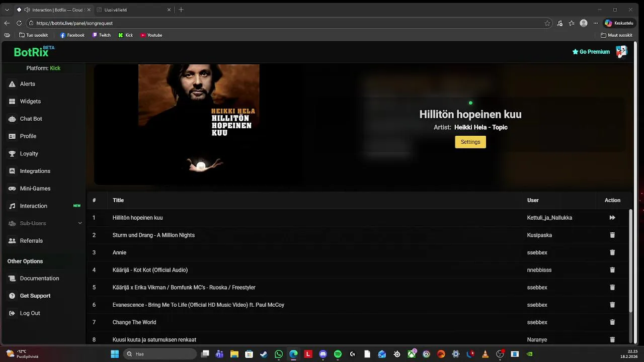Viewport: 644px width, 362px height.
Task: Open the browser profile icon
Action: pyautogui.click(x=584, y=23)
